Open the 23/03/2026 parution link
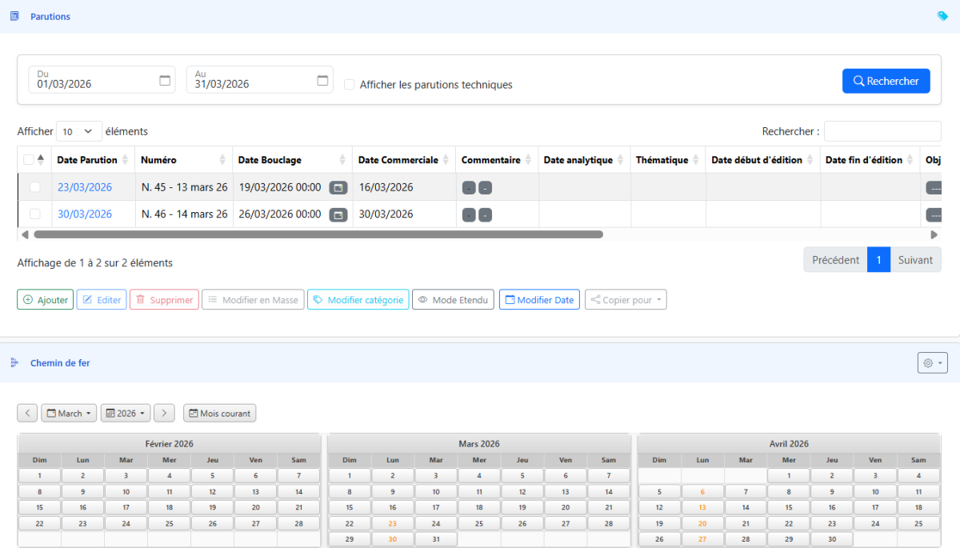 85,187
